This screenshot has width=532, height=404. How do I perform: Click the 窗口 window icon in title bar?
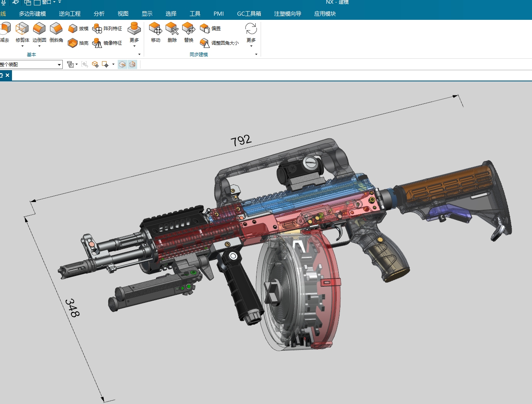37,2
